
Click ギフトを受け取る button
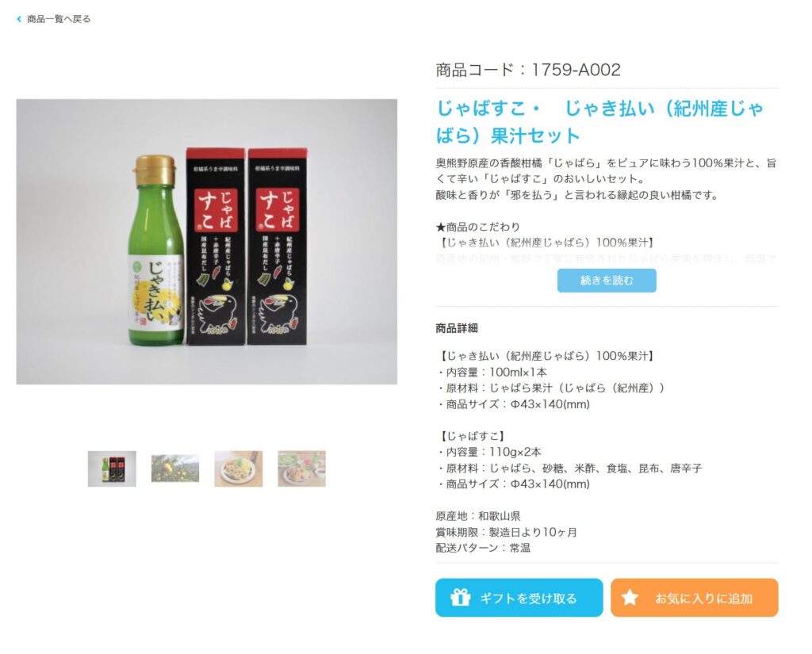[x=519, y=598]
